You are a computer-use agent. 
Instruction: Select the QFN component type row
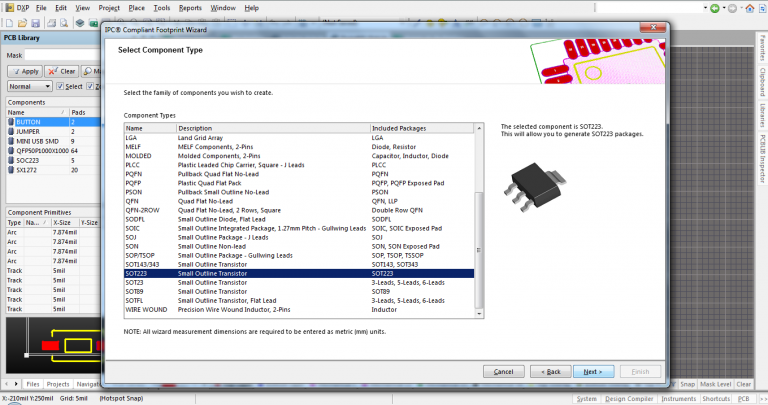[299, 201]
